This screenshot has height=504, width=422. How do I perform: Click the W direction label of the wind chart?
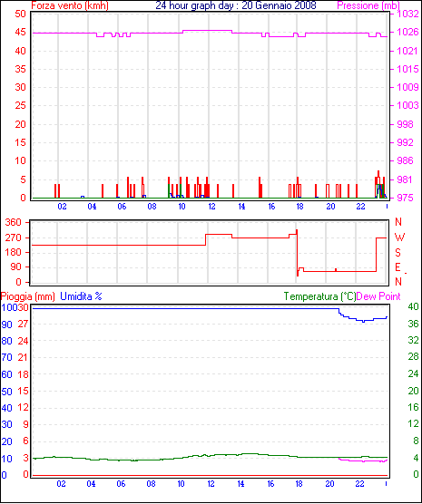pyautogui.click(x=399, y=237)
